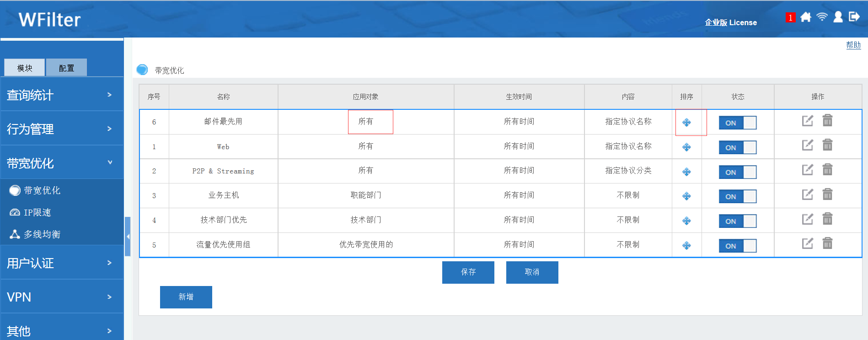Image resolution: width=868 pixels, height=340 pixels.
Task: Open IP限速 in the sidebar
Action: pyautogui.click(x=38, y=212)
